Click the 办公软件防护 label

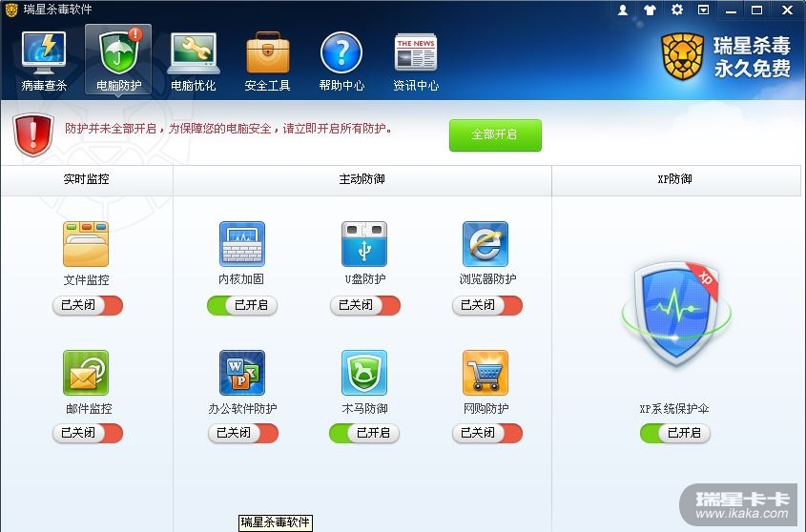tap(242, 409)
